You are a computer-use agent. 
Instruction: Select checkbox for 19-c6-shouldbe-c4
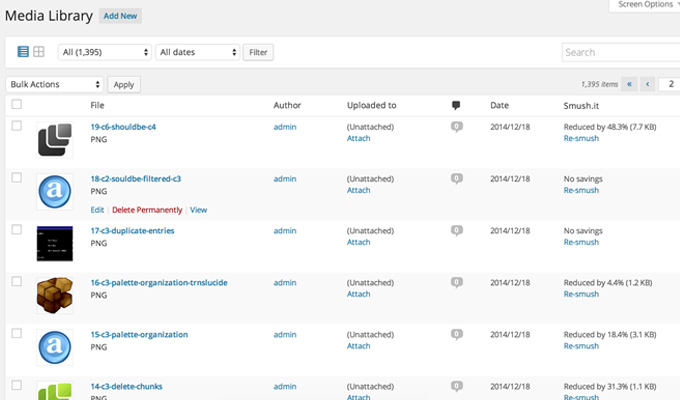click(16, 126)
